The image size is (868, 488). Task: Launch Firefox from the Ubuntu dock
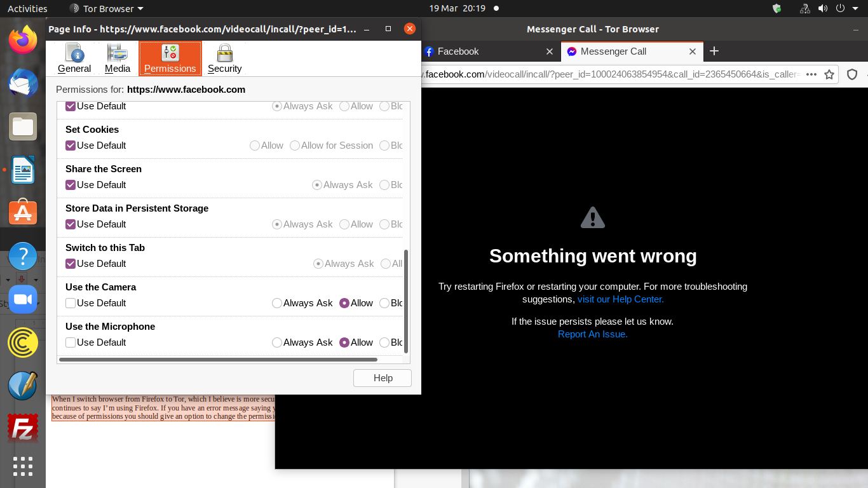pyautogui.click(x=23, y=40)
